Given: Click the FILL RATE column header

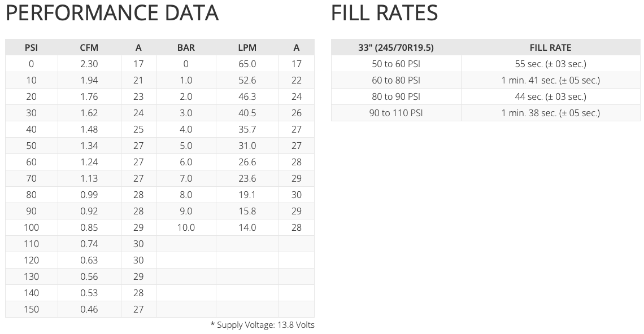Looking at the screenshot, I should (550, 48).
